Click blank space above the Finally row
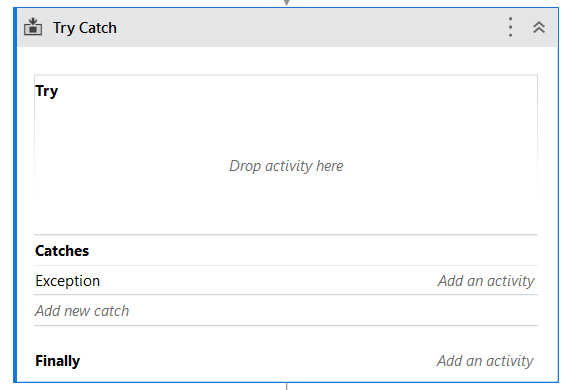This screenshot has width=568, height=390. click(286, 339)
